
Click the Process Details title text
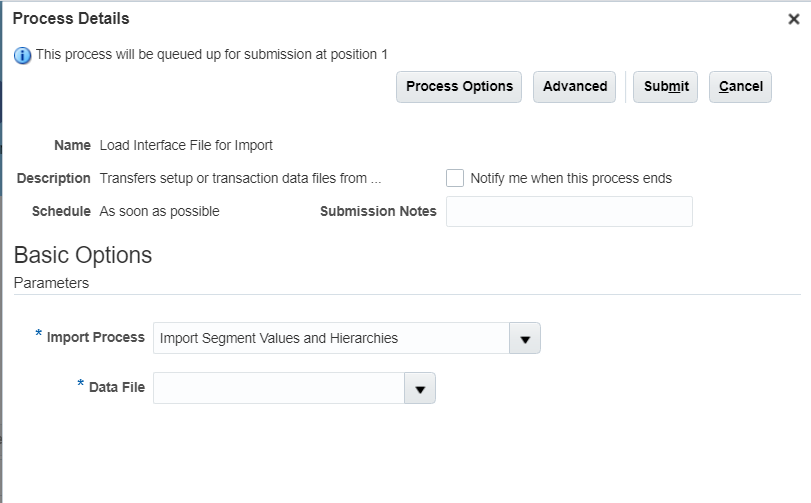click(x=71, y=18)
